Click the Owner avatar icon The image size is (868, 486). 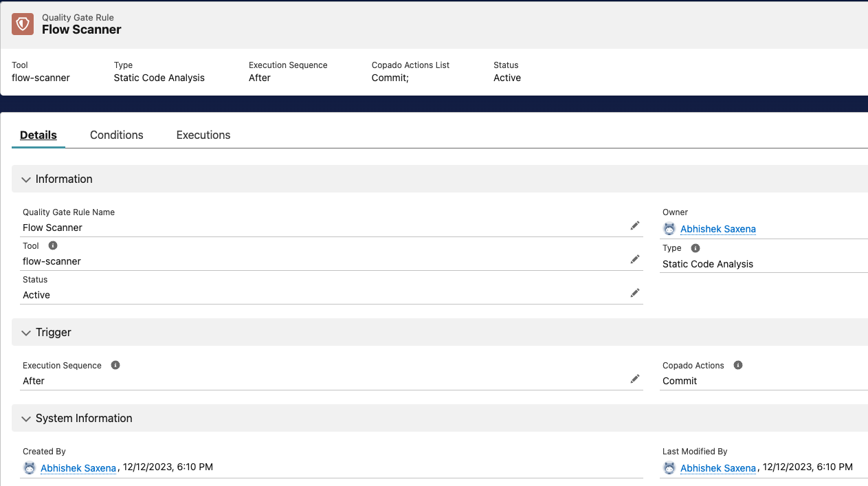click(x=669, y=229)
